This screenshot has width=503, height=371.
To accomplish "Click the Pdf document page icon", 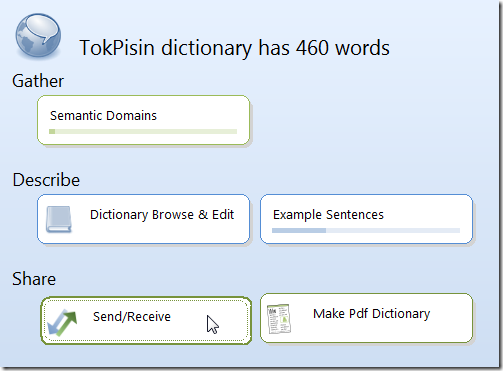I will pos(279,319).
